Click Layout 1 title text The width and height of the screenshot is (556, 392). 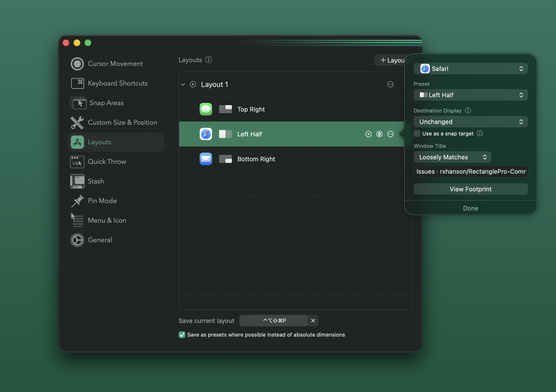coord(214,84)
